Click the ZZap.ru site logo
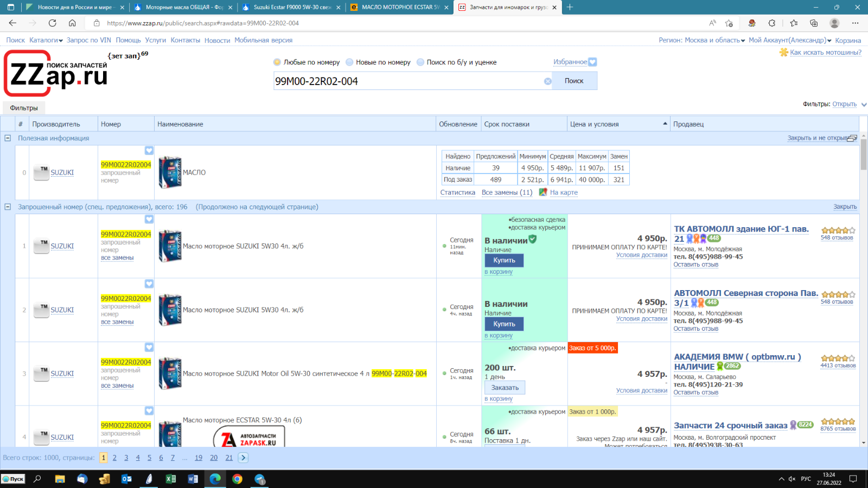Viewport: 868px width, 488px height. [56, 73]
